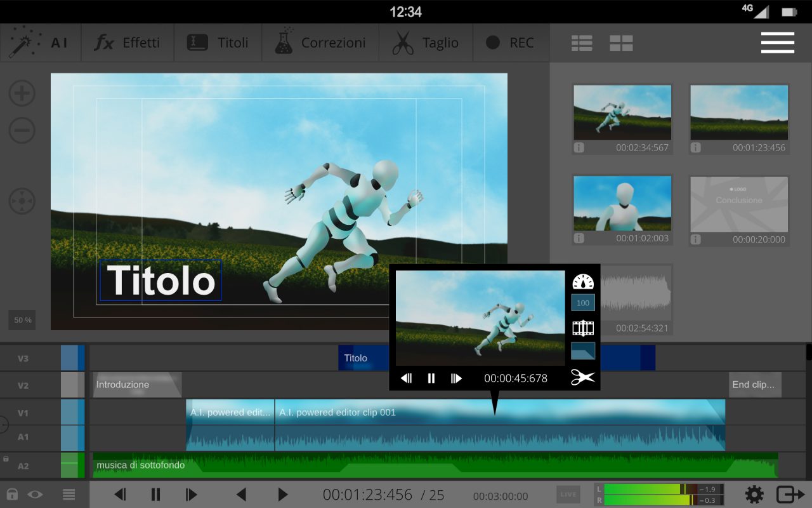The image size is (812, 508).
Task: Expand the track list icon in bottom bar
Action: click(69, 494)
